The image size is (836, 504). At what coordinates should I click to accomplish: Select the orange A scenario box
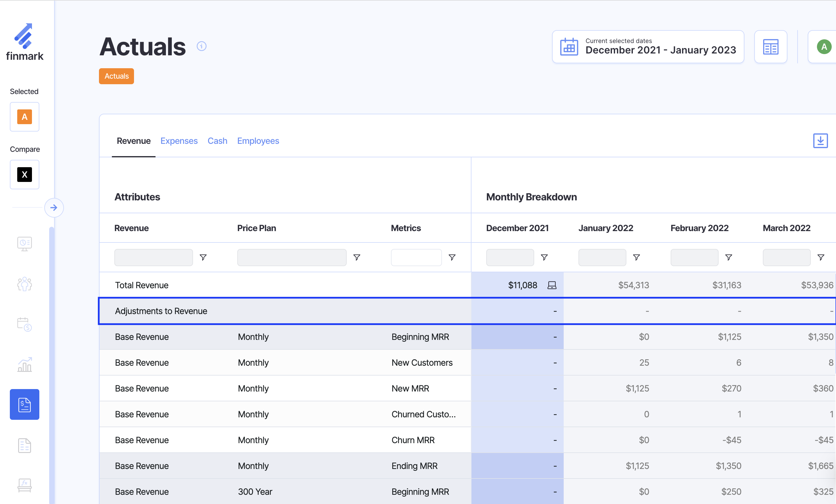(24, 117)
